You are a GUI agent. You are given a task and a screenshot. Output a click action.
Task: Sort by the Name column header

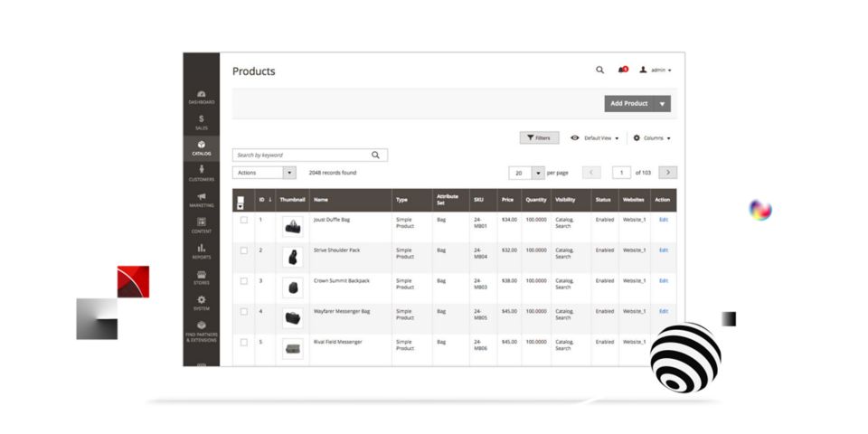pyautogui.click(x=351, y=200)
